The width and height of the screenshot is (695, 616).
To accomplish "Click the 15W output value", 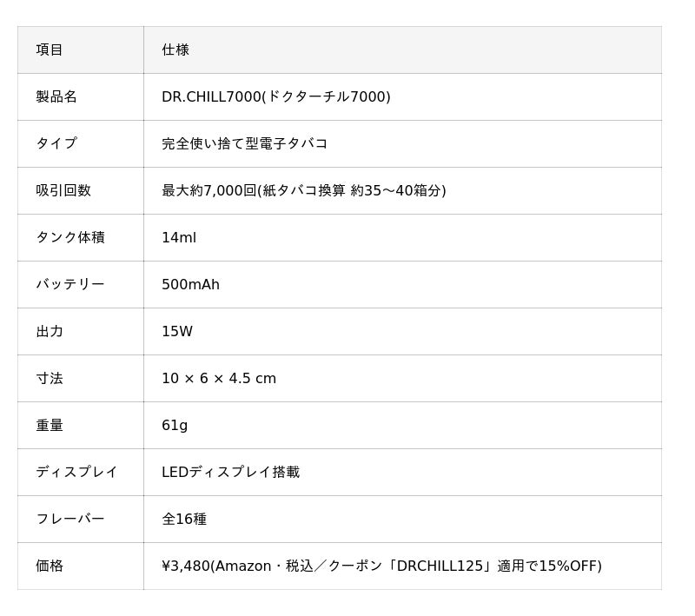I will click(x=177, y=332).
